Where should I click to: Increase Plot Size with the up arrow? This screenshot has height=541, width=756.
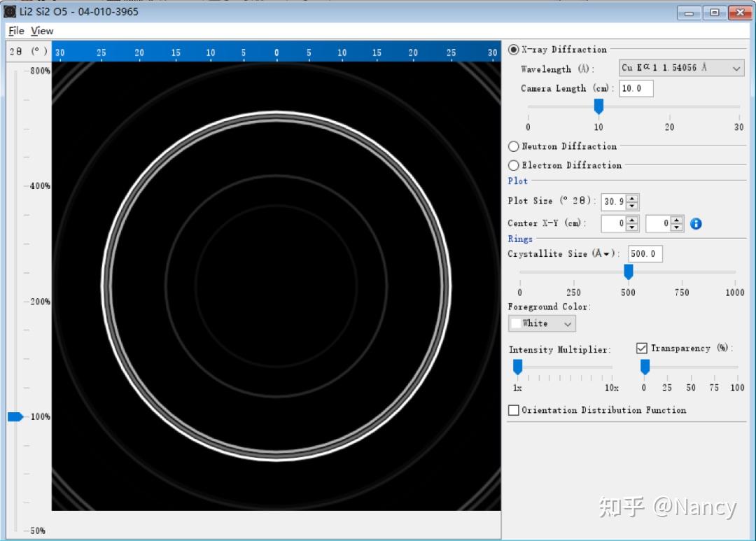tap(632, 198)
